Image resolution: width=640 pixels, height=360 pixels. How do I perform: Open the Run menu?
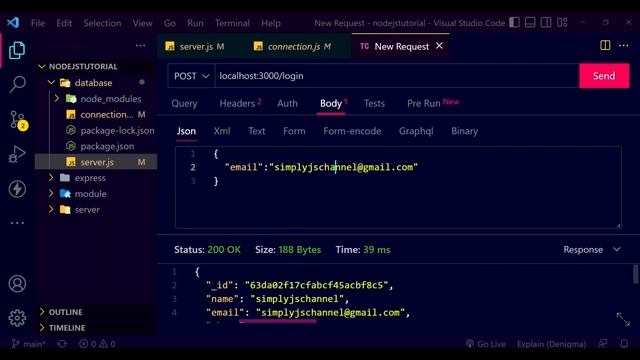pyautogui.click(x=195, y=23)
